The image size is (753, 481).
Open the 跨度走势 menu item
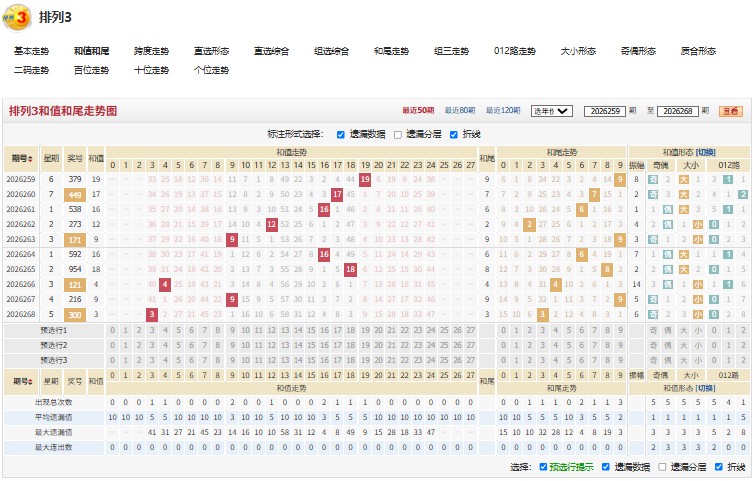pyautogui.click(x=151, y=51)
